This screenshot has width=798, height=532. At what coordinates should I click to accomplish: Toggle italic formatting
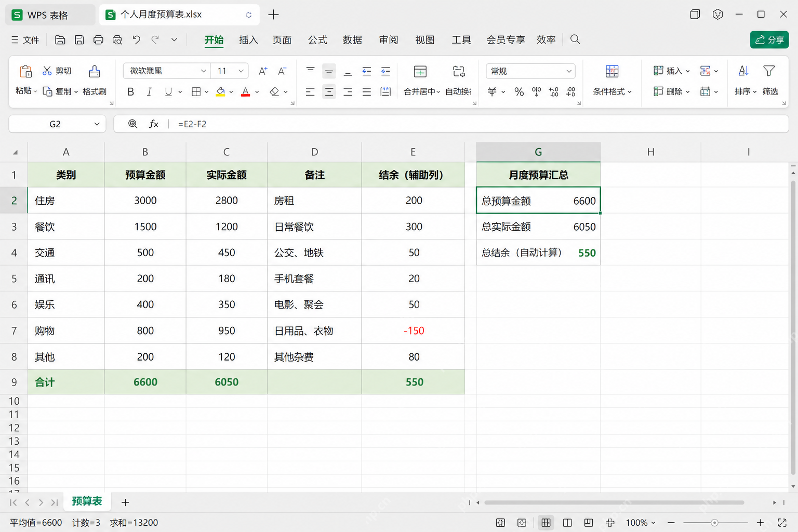(149, 92)
